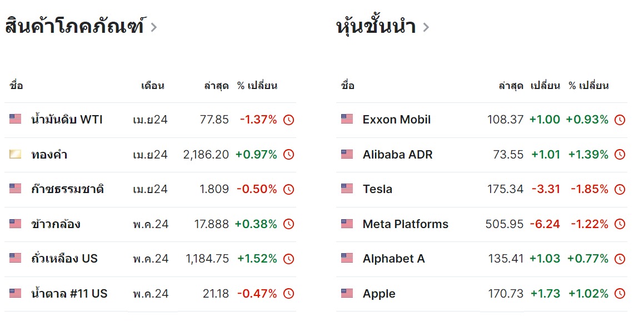
Task: Click the % เปลี่ยน column header in commodities
Action: [x=257, y=86]
